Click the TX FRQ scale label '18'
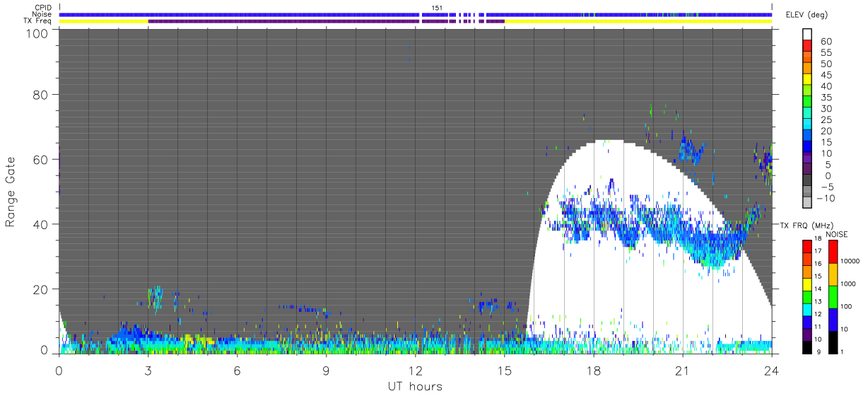 point(817,240)
